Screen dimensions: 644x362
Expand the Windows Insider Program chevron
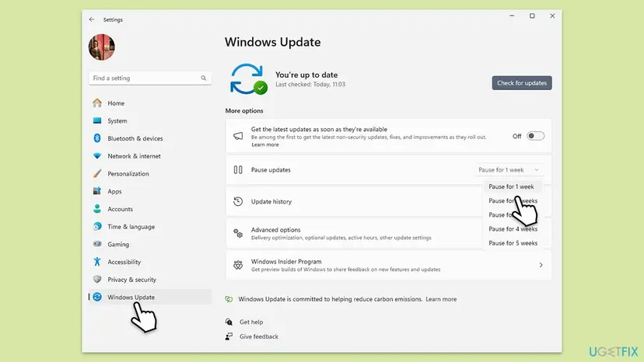541,265
